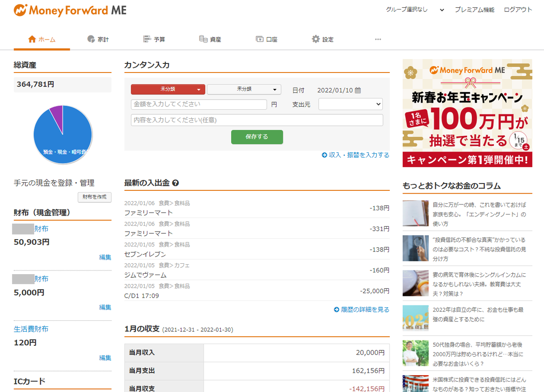544x392 pixels.
Task: Expand the 支出元 payment source dropdown
Action: (350, 104)
